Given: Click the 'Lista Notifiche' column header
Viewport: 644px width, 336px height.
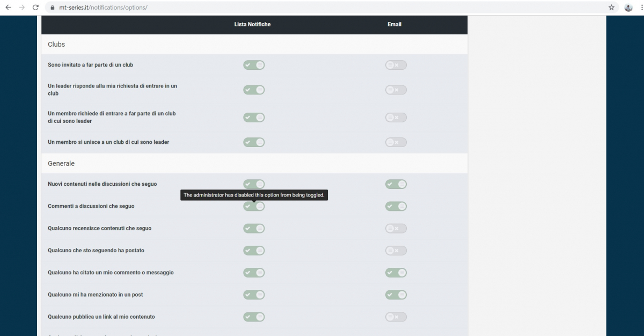Looking at the screenshot, I should point(252,24).
